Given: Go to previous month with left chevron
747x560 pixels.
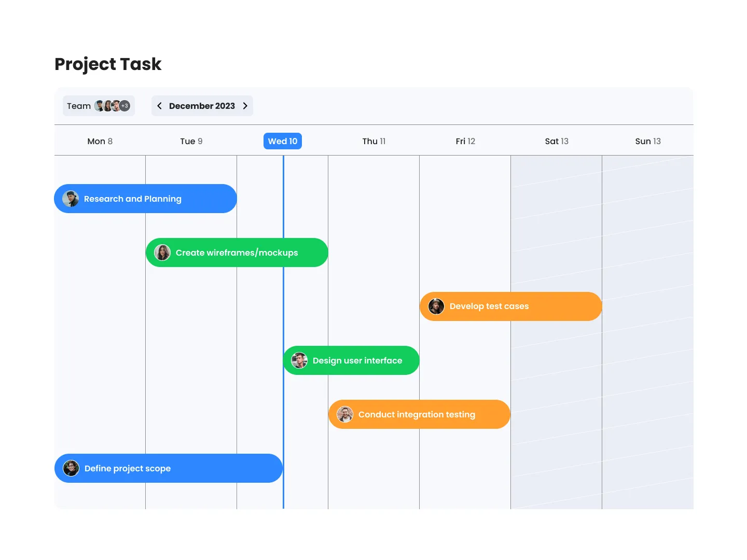Looking at the screenshot, I should click(x=159, y=105).
